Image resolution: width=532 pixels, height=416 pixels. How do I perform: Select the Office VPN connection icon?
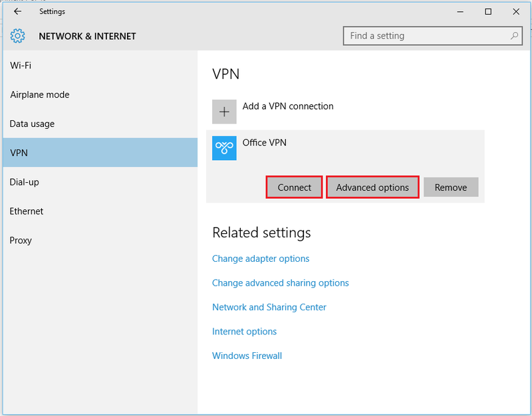click(x=224, y=148)
